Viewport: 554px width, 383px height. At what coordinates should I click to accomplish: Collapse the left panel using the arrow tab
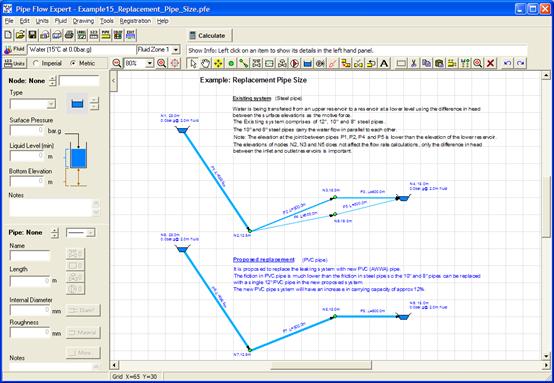113,81
